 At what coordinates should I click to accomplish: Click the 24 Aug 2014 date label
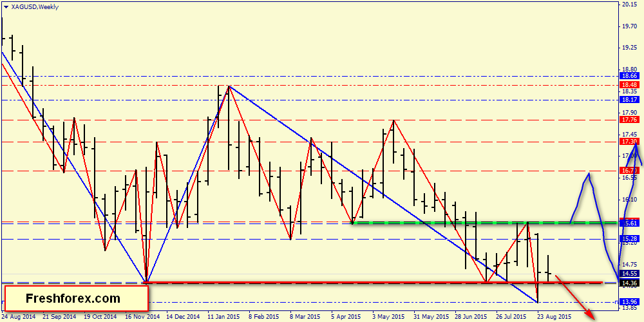click(18, 317)
